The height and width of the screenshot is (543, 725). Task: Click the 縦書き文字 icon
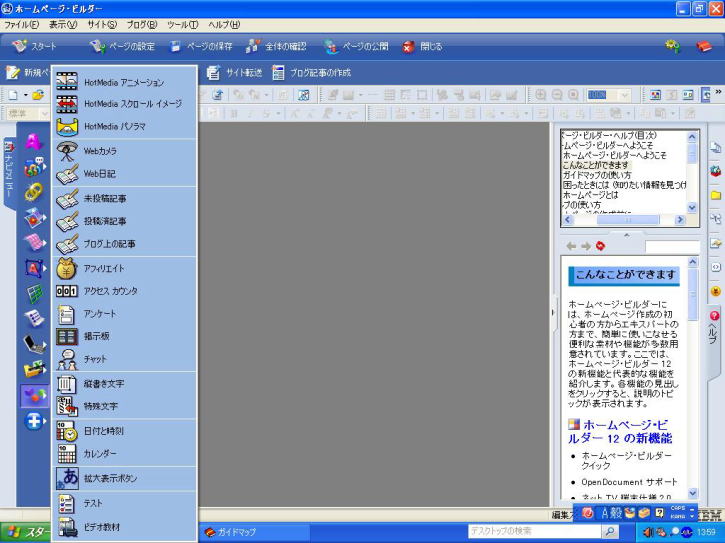pyautogui.click(x=67, y=383)
